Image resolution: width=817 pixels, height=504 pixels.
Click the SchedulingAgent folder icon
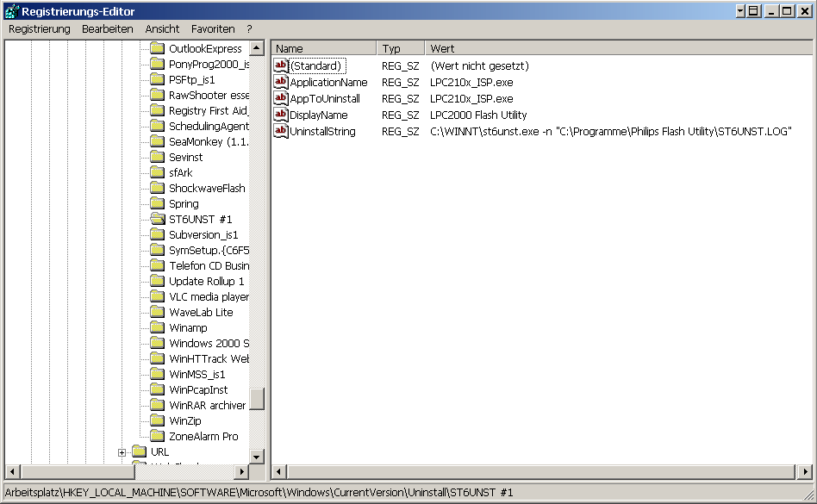click(158, 126)
